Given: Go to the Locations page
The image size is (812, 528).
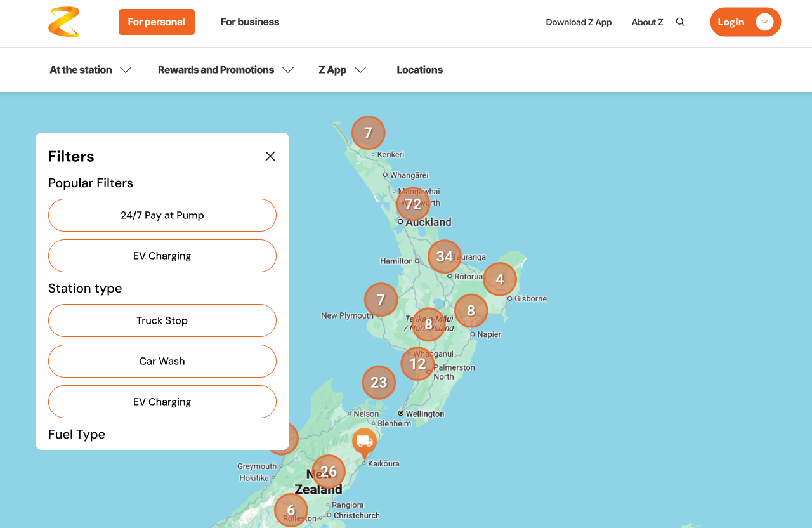Looking at the screenshot, I should pos(420,70).
